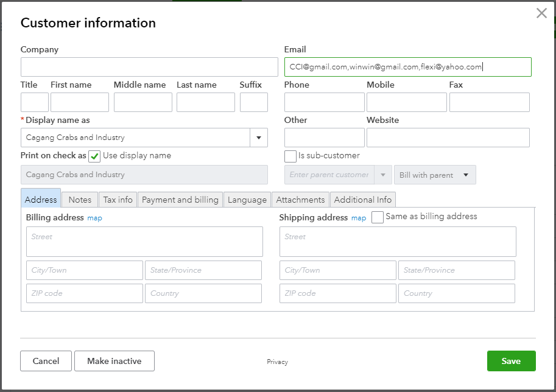Image resolution: width=556 pixels, height=392 pixels.
Task: Make this customer inactive
Action: point(114,361)
